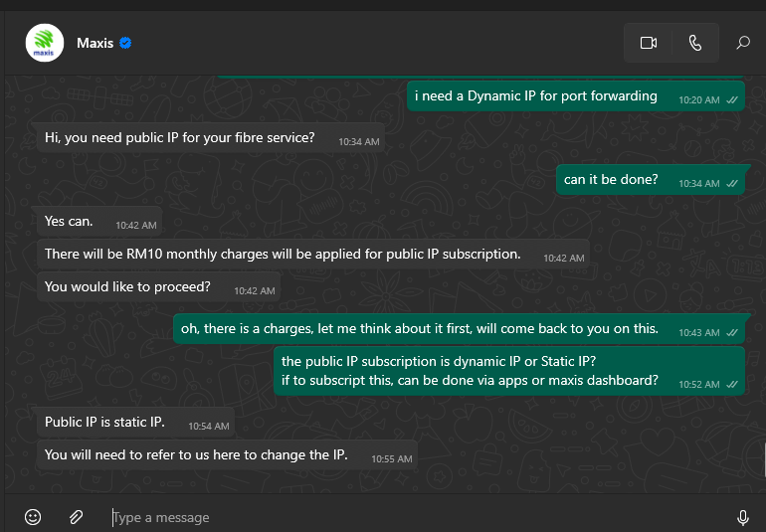Select message asking dynamic IP or Static IP
Image resolution: width=766 pixels, height=532 pixels.
509,371
